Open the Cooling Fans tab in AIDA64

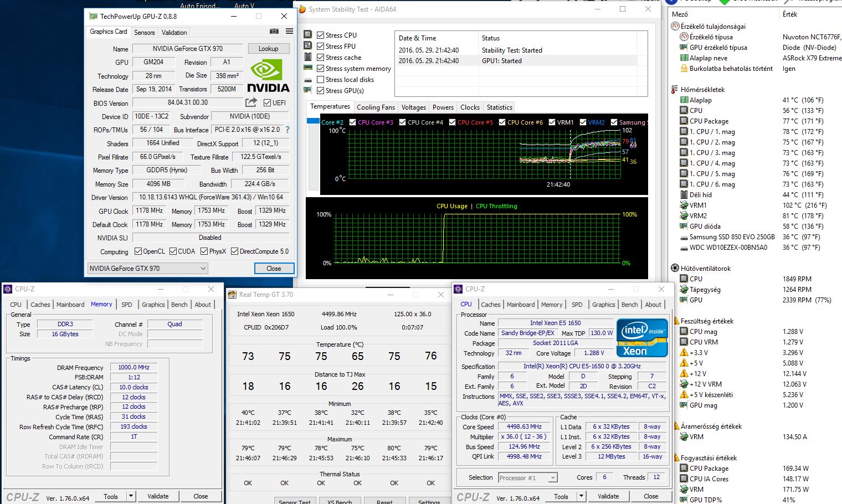pyautogui.click(x=376, y=107)
